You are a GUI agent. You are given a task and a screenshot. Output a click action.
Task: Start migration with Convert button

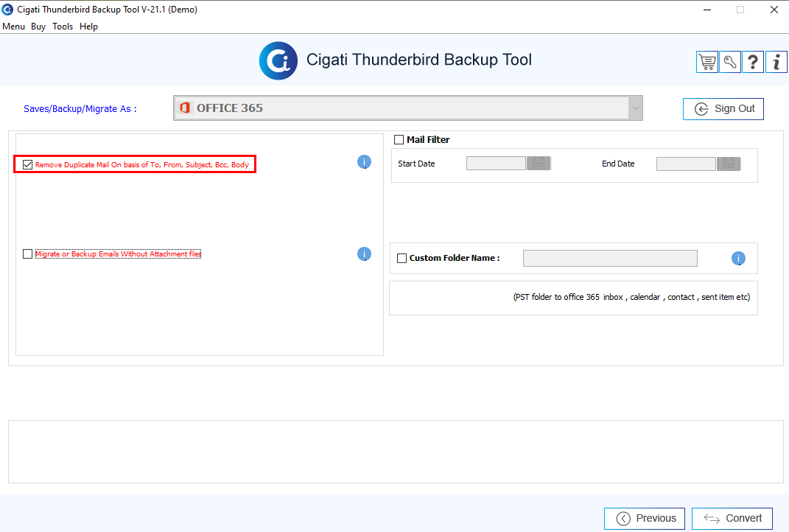click(732, 519)
